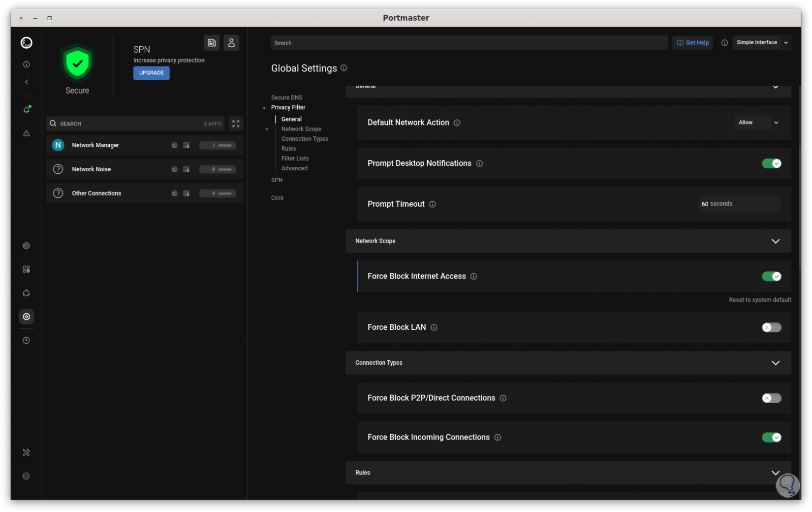Viewport: 812px width, 512px height.
Task: Enable the Force Block LAN toggle
Action: point(772,327)
